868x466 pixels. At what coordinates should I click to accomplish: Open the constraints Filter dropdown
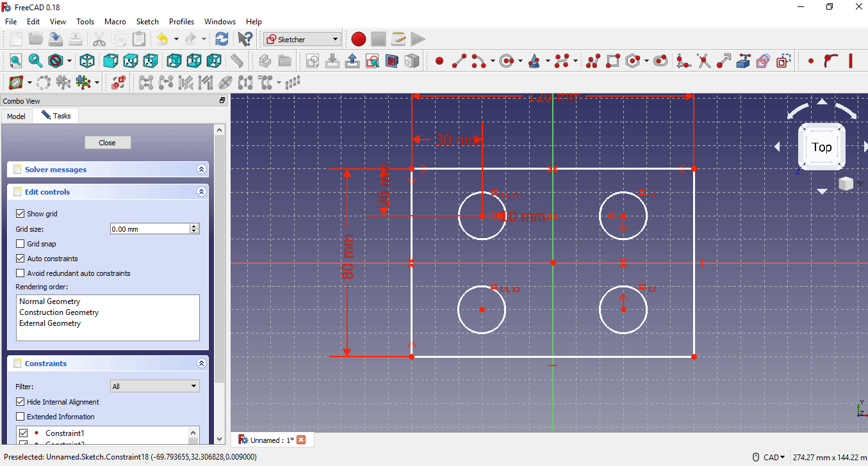click(154, 386)
